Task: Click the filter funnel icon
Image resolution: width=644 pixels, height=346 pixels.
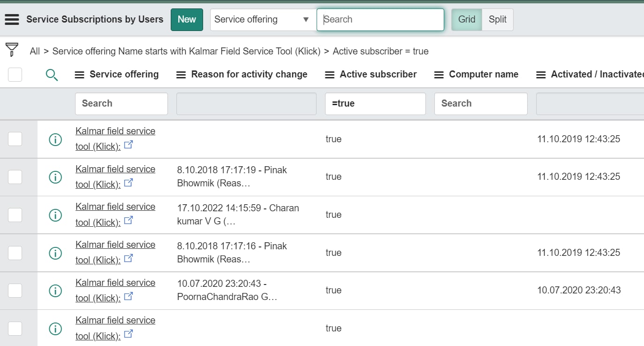Action: 12,49
